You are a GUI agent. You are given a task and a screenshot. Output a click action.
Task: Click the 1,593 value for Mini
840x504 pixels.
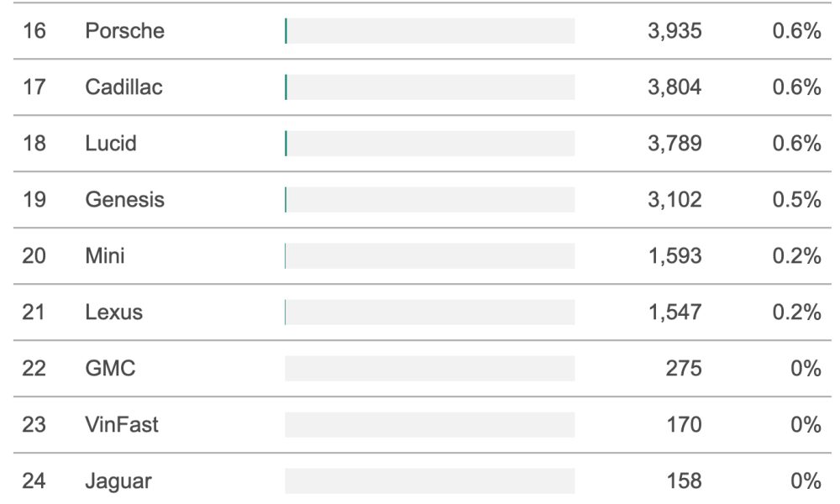(675, 256)
